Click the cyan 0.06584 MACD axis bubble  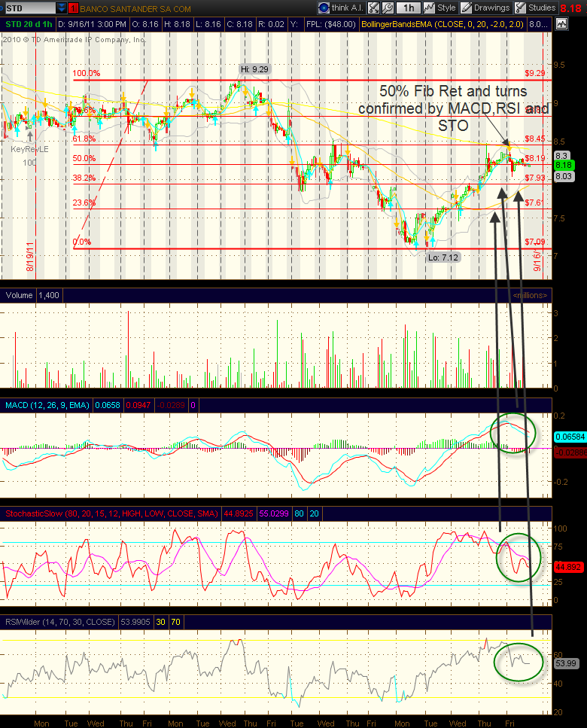click(x=570, y=437)
